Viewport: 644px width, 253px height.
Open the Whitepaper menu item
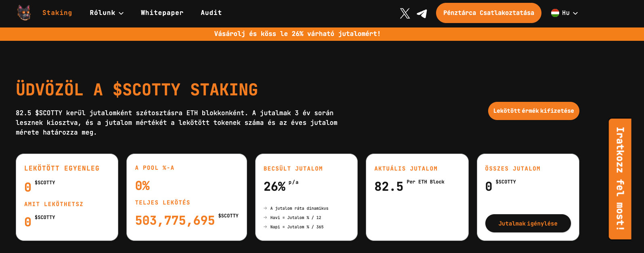pos(162,13)
